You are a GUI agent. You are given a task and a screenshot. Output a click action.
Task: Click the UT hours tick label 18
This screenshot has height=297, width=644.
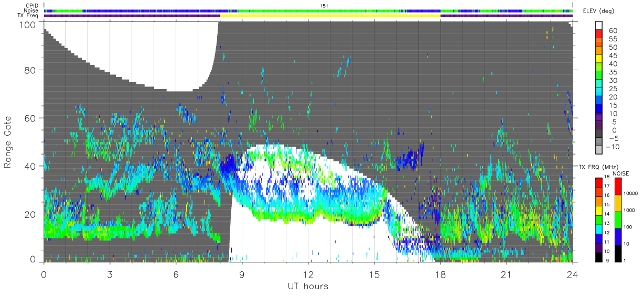(441, 274)
